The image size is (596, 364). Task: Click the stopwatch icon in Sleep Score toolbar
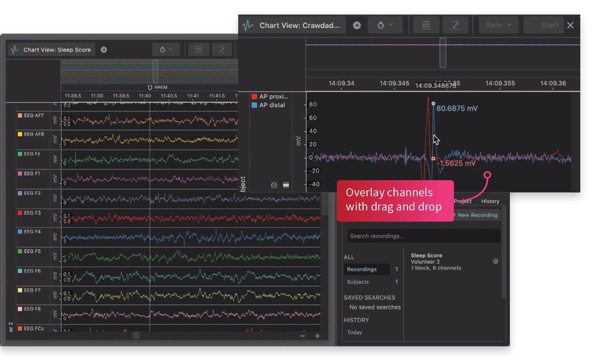163,49
